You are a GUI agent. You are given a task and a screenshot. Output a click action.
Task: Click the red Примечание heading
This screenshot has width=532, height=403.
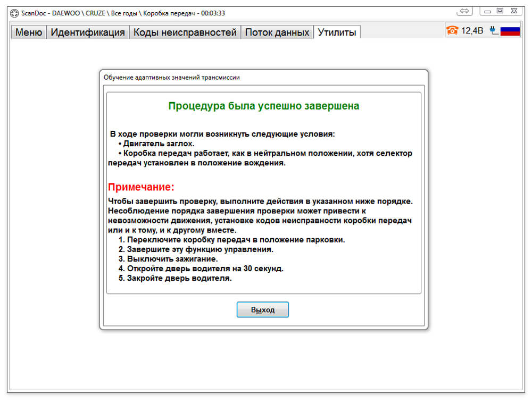[x=141, y=187]
